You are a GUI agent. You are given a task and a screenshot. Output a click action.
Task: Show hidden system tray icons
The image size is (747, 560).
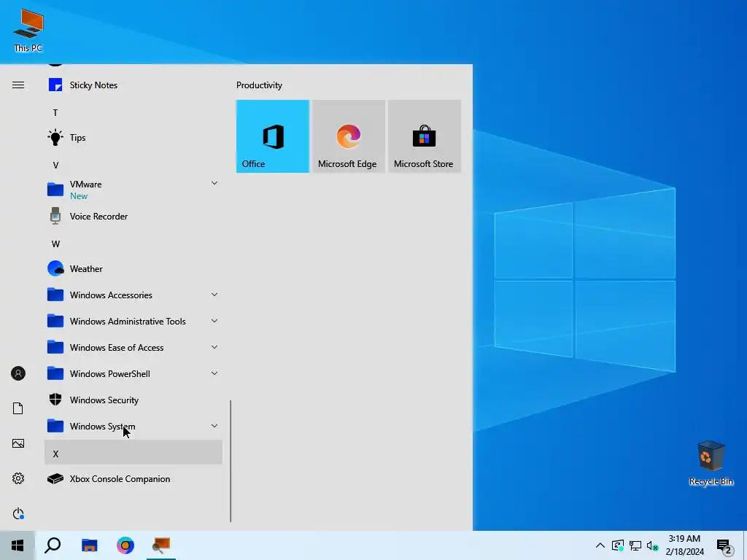click(x=600, y=545)
